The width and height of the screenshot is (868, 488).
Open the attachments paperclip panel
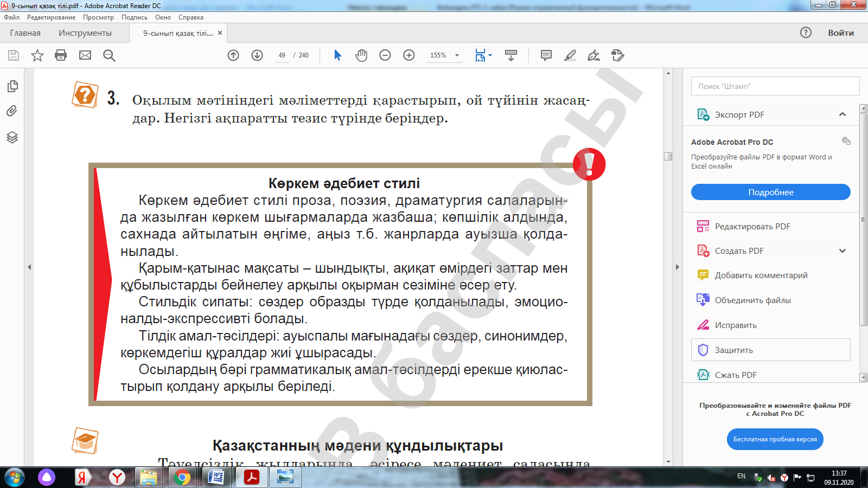[12, 111]
